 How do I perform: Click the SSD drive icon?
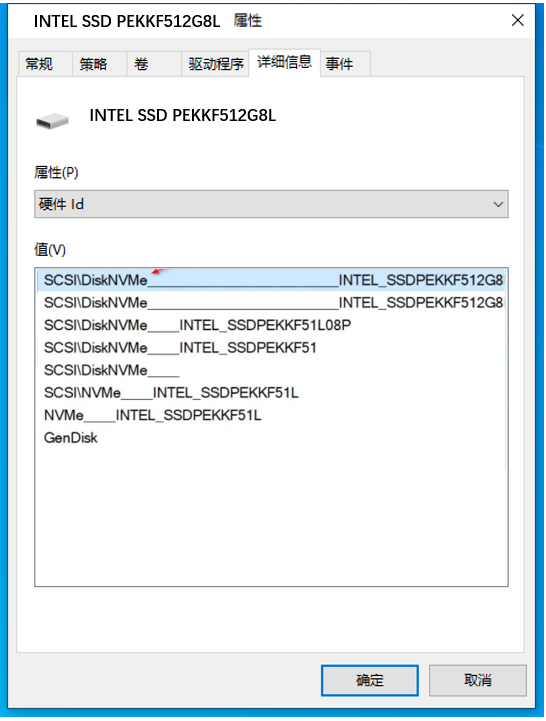coord(52,121)
